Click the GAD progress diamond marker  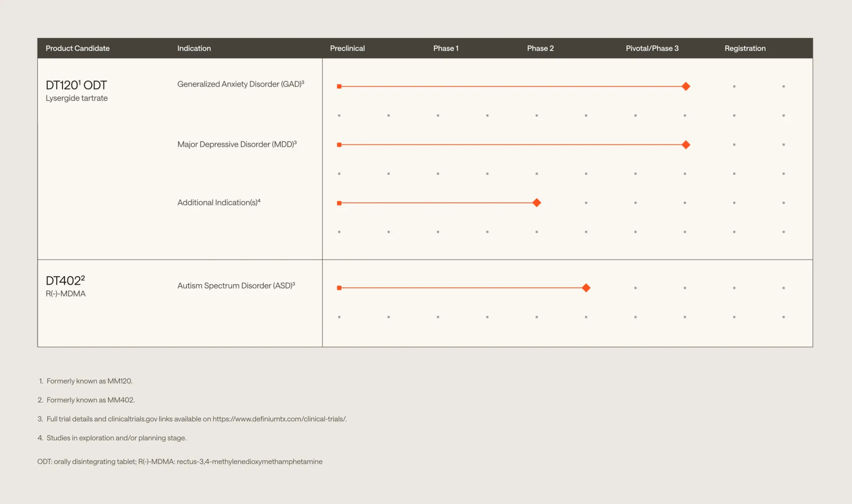coord(685,86)
